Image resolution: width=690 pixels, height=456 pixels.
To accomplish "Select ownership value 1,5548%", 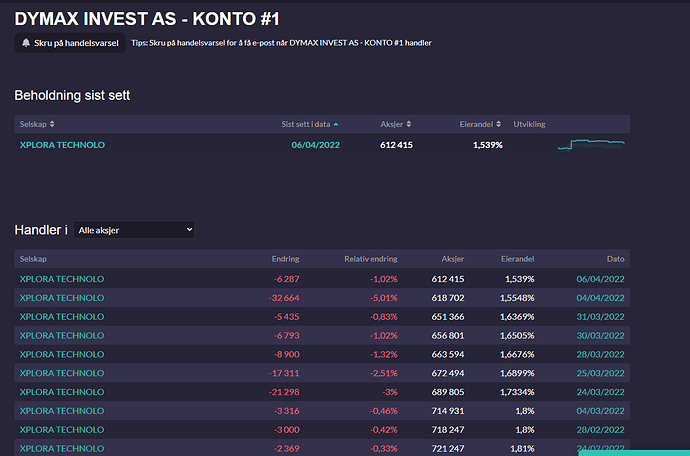I will click(517, 298).
